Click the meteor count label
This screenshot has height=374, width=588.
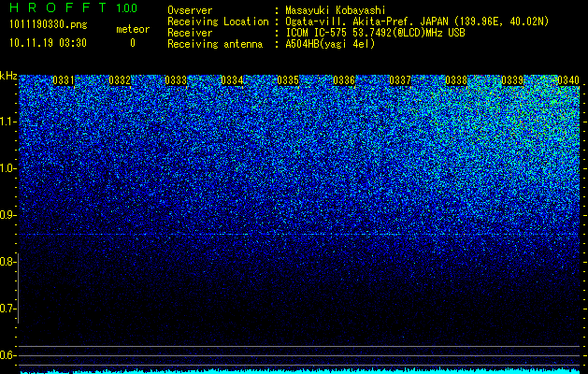coord(133,29)
